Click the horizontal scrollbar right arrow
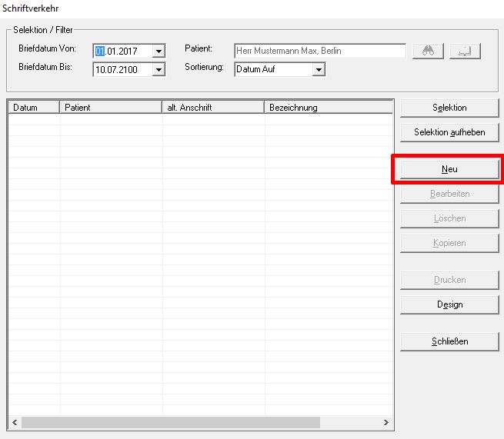 pos(386,422)
